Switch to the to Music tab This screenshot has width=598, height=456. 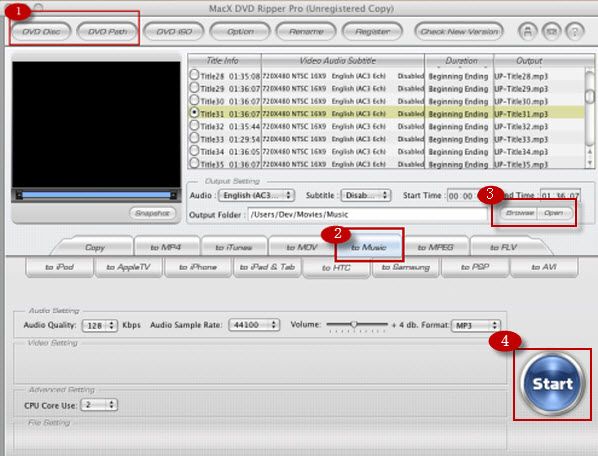coord(369,247)
